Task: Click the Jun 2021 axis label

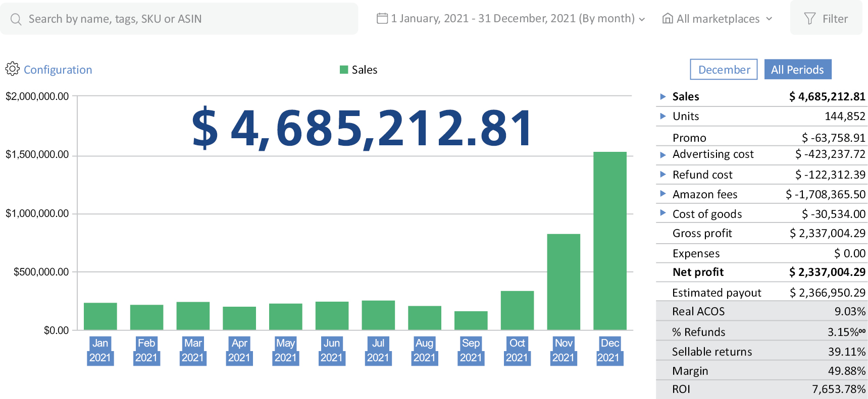Action: click(x=332, y=351)
